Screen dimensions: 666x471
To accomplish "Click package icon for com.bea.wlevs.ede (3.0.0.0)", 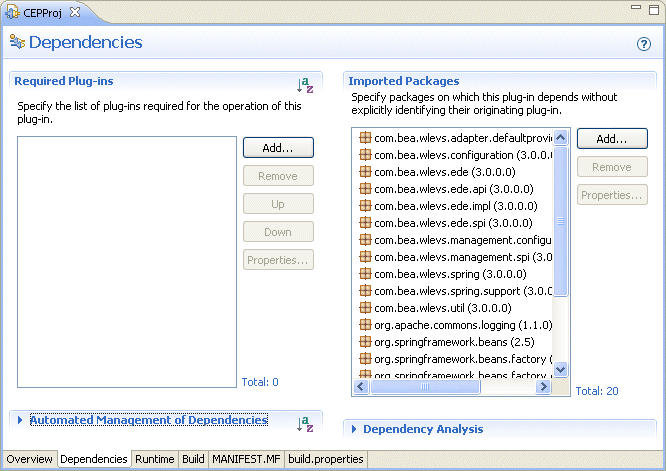I will tap(365, 172).
